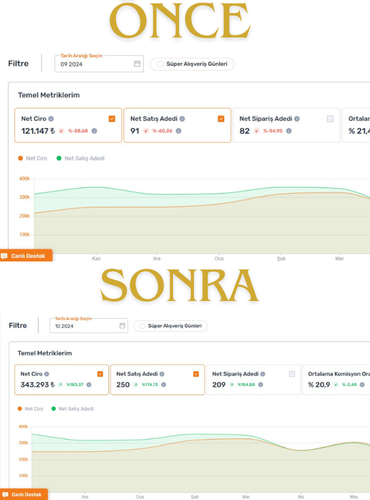
Task: Toggle bottom Süper Alışveriş Günleri switch
Action: pos(171,326)
